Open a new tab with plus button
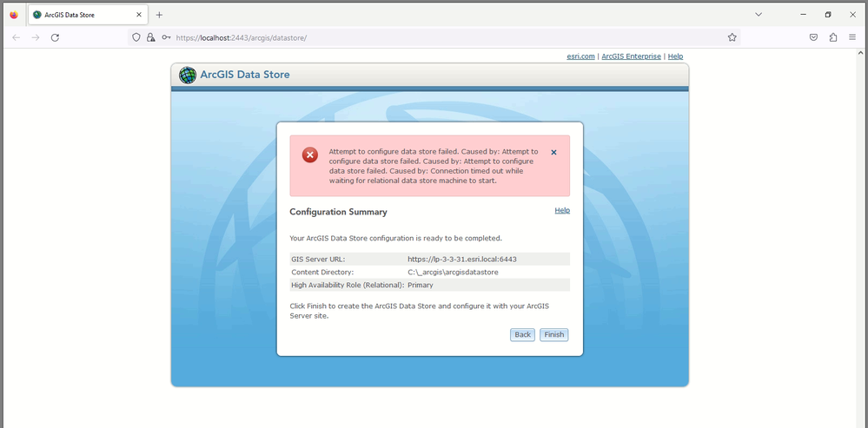The height and width of the screenshot is (428, 868). click(x=159, y=15)
